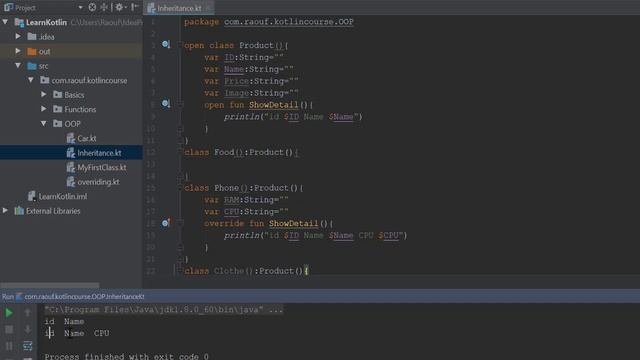Click 'Process finished with exit code 0' text
640x360 pixels.
point(127,356)
